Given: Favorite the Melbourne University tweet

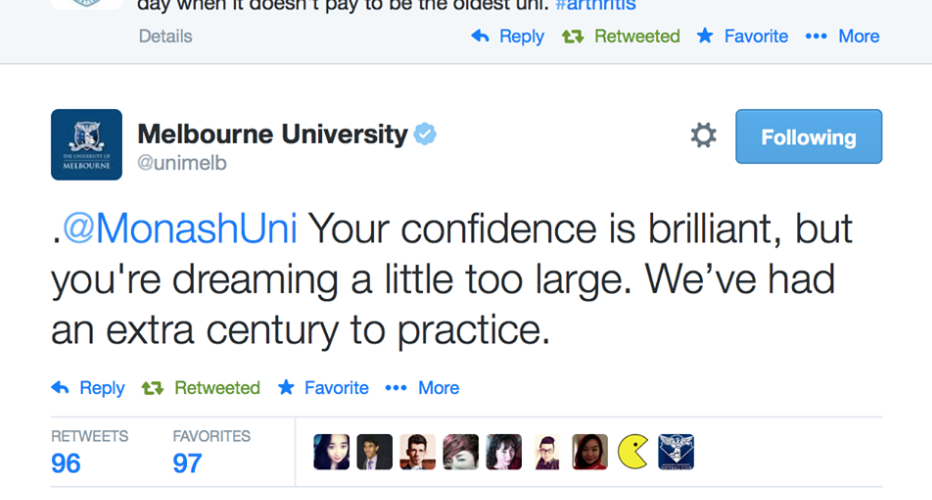Looking at the screenshot, I should click(323, 388).
